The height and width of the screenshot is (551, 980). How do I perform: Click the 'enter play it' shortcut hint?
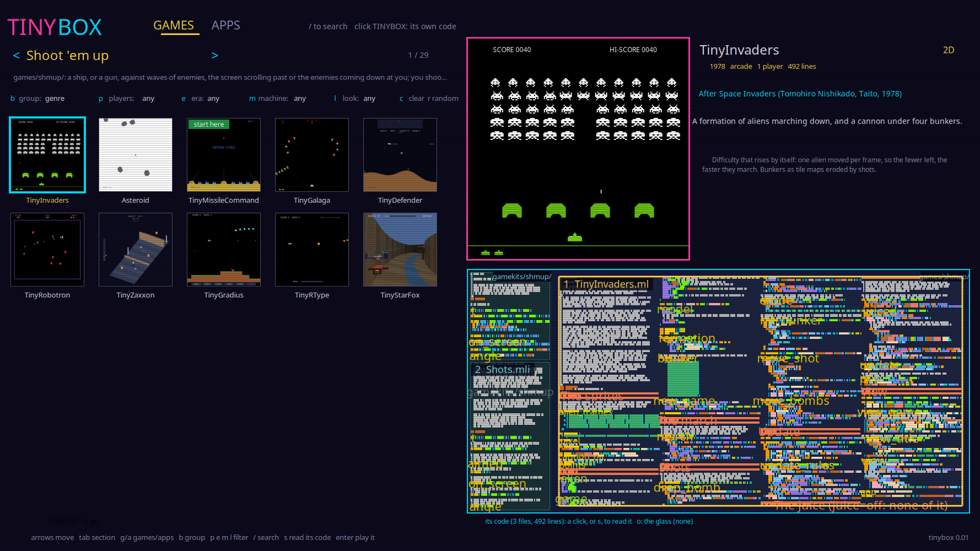pyautogui.click(x=355, y=538)
